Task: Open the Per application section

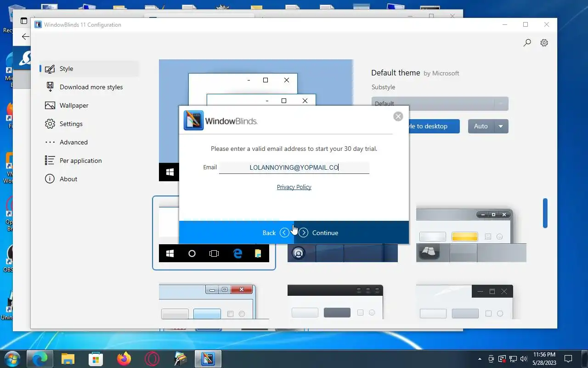Action: pyautogui.click(x=90, y=161)
